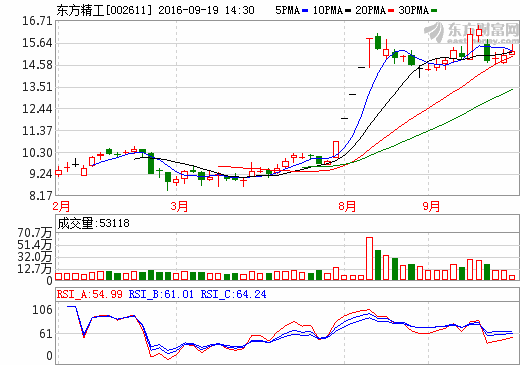520x365 pixels.
Task: Select the stock title 东方精工[002611]
Action: (104, 10)
